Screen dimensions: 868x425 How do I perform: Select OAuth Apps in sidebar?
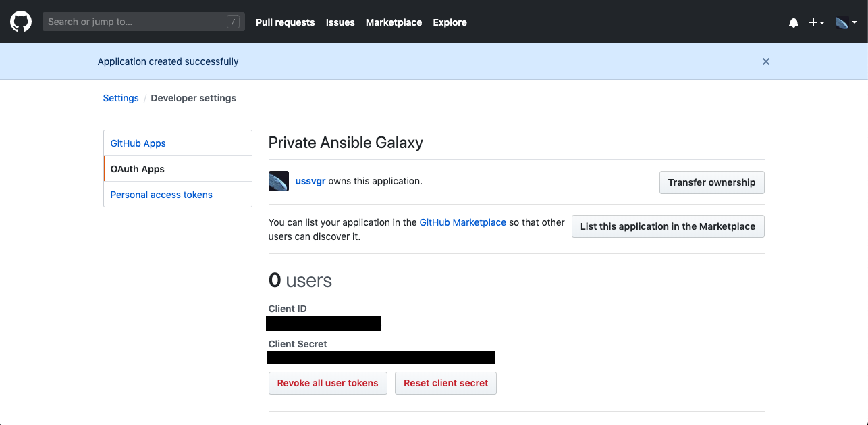(138, 169)
